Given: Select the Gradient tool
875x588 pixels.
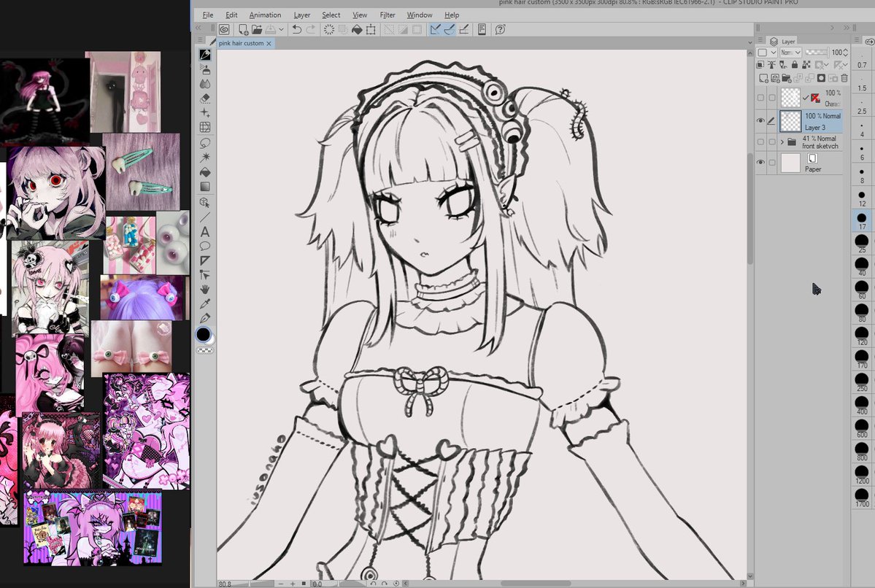Looking at the screenshot, I should point(205,186).
